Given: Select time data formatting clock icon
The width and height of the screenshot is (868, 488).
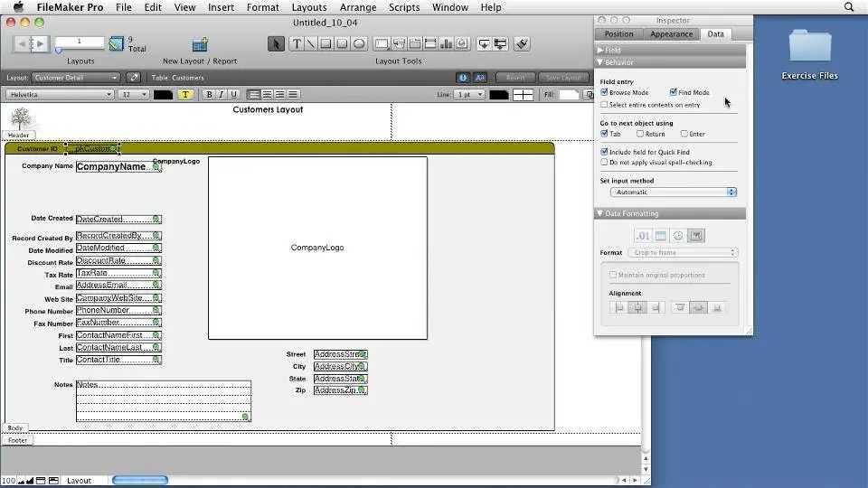Looking at the screenshot, I should [x=678, y=236].
